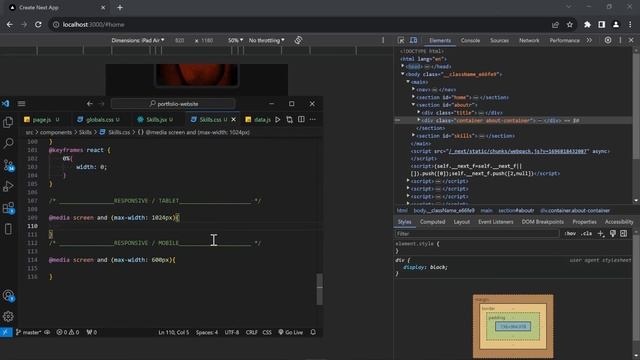
Task: Open the Chrome extensions puzzle icon
Action: click(x=587, y=24)
